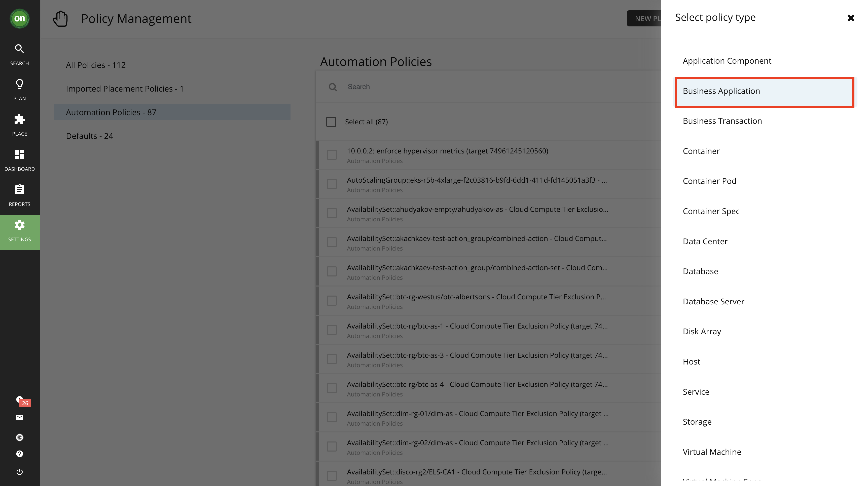Open All Policies - 112 category

point(96,65)
